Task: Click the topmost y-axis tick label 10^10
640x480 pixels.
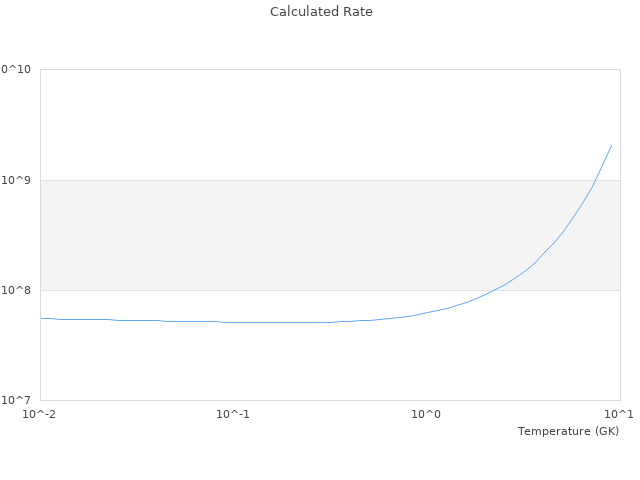Action: [x=15, y=70]
